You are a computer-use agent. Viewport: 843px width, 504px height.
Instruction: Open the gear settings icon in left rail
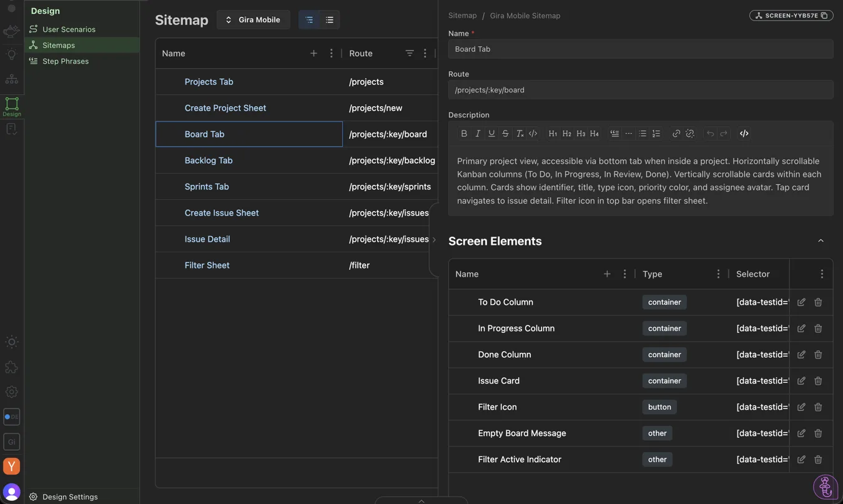pos(11,392)
